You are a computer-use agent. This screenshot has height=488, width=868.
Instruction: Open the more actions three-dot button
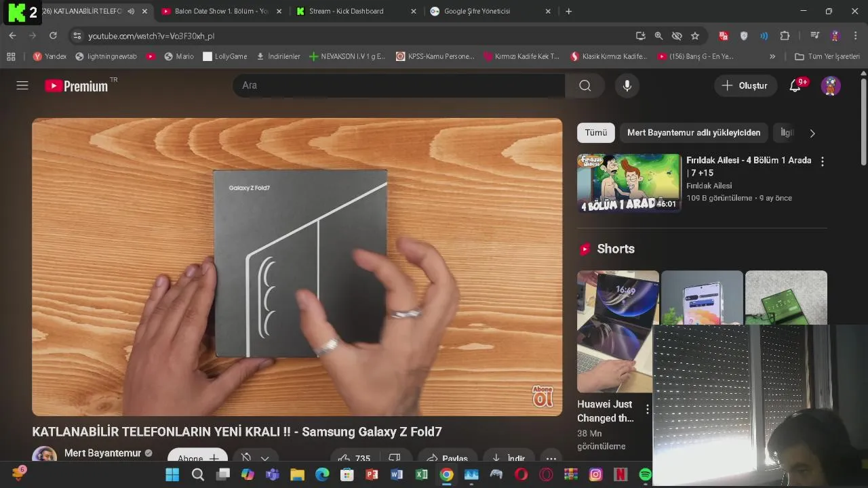click(551, 458)
